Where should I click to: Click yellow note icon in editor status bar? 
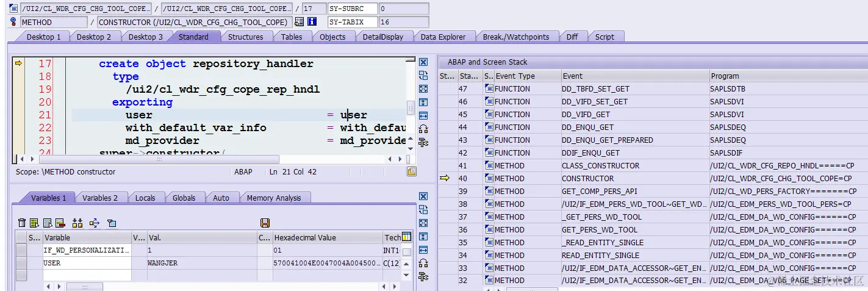click(412, 172)
